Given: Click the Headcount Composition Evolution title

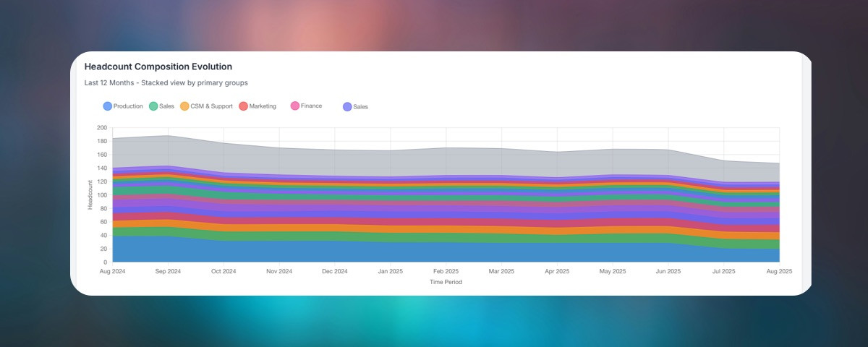Looking at the screenshot, I should 158,67.
